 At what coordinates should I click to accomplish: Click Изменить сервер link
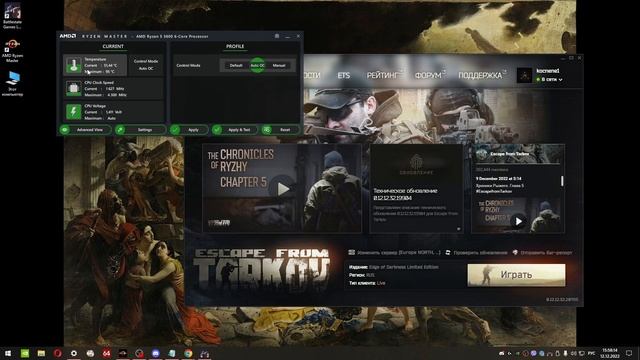[395, 253]
